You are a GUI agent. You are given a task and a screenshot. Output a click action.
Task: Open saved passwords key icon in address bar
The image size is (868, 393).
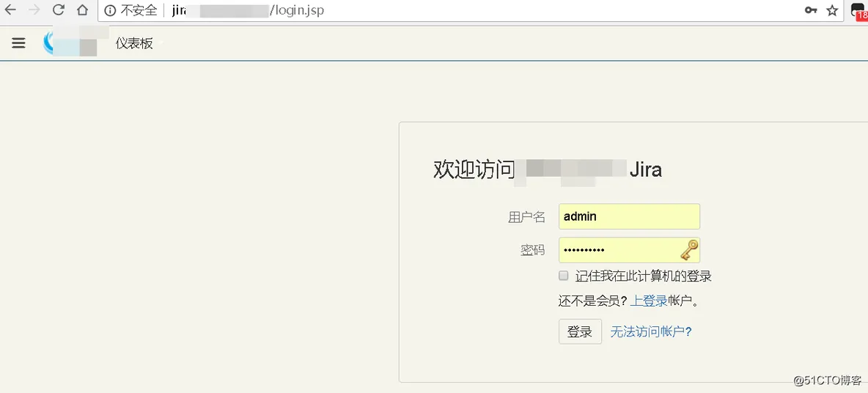811,10
